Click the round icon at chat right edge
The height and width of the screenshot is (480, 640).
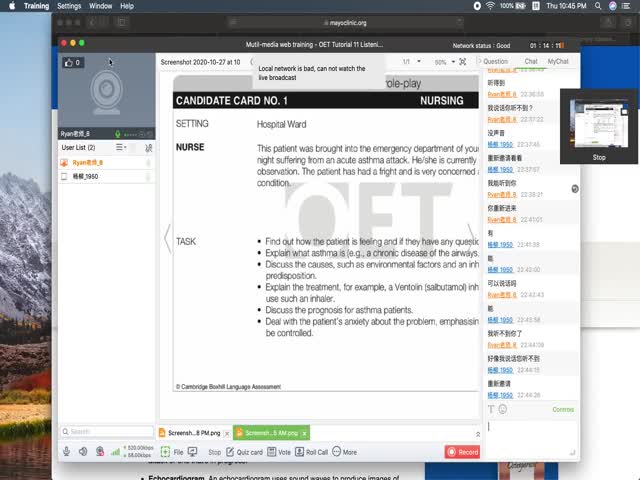[575, 189]
